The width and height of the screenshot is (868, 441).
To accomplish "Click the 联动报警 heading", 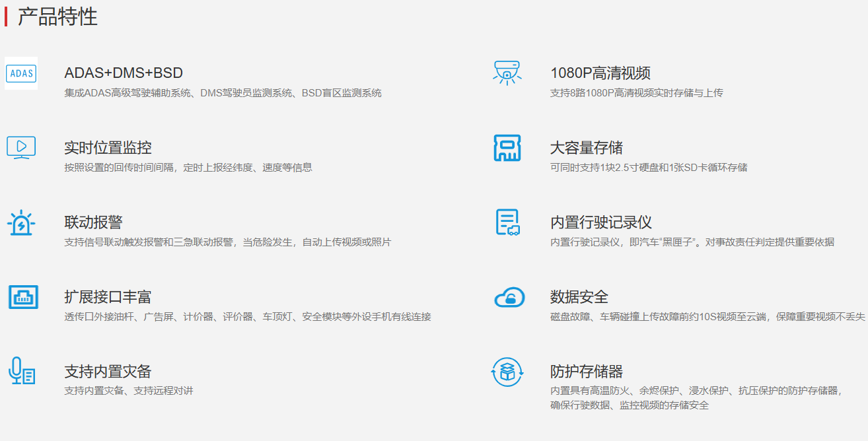I will (94, 222).
